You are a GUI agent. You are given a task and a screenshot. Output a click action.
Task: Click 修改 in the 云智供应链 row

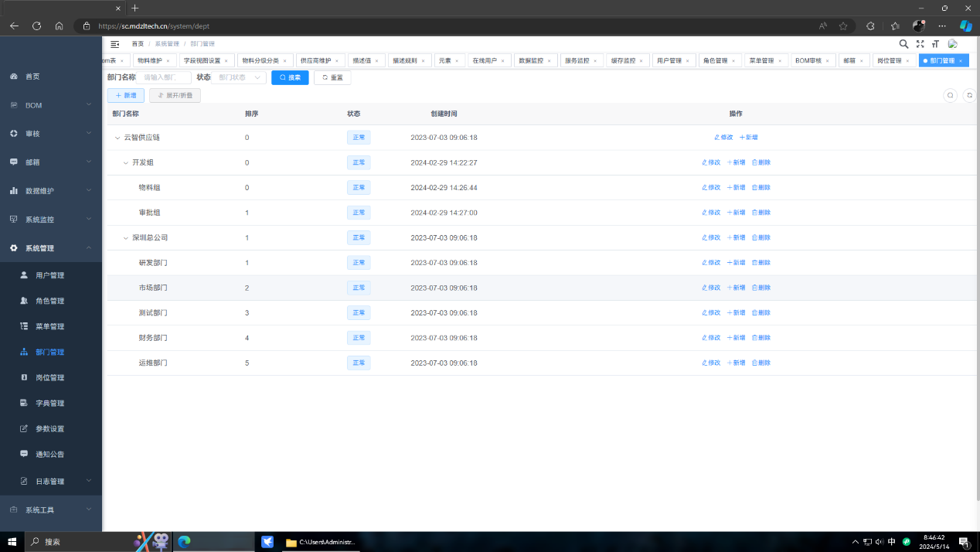[x=723, y=138]
